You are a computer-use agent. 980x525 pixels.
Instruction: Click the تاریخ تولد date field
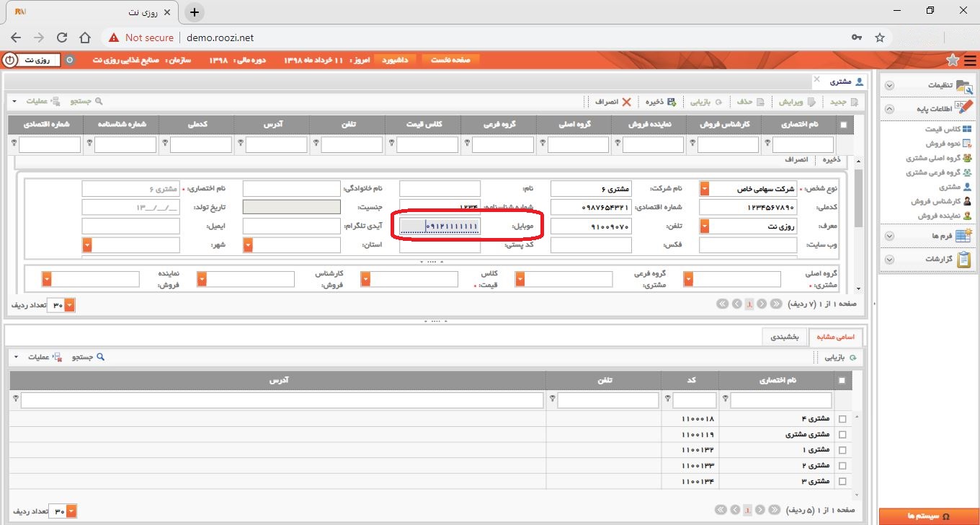[x=130, y=208]
